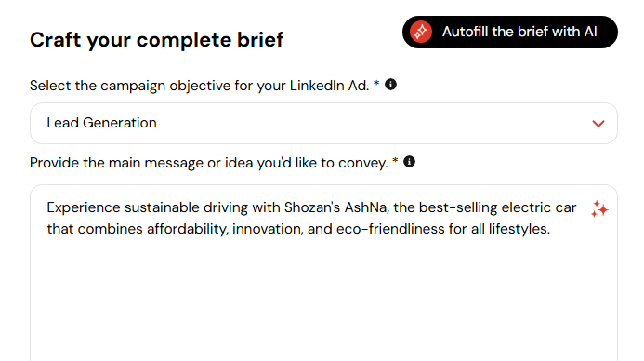This screenshot has height=361, width=644.
Task: Click the red sparkle icon in Autofill button
Action: point(421,32)
